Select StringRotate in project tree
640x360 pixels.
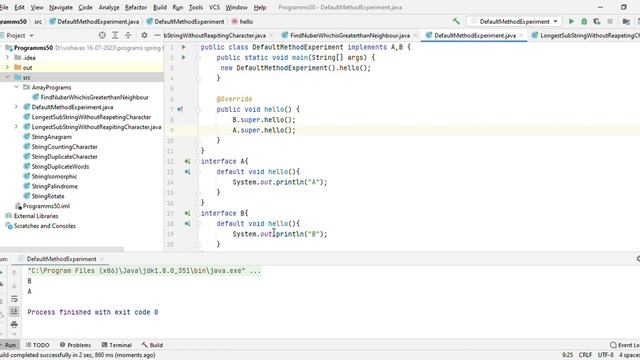pyautogui.click(x=48, y=196)
